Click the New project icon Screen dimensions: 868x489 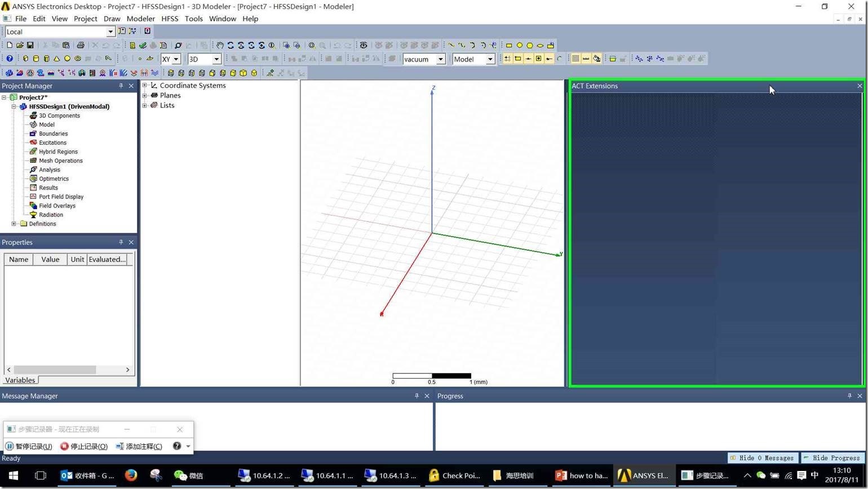[10, 45]
